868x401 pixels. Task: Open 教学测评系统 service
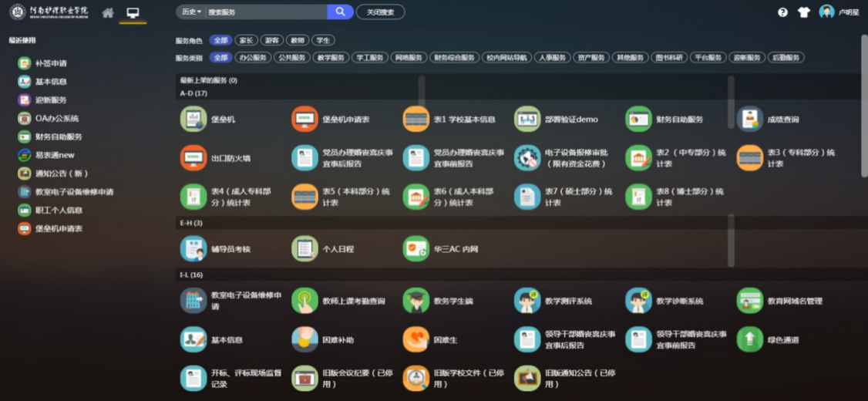pos(553,301)
